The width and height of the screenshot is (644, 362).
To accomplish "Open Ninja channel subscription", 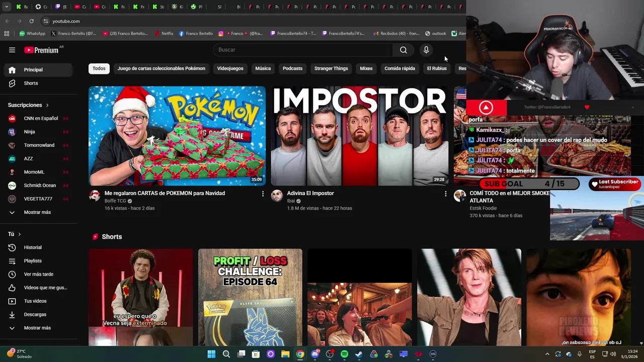I will pos(39,132).
